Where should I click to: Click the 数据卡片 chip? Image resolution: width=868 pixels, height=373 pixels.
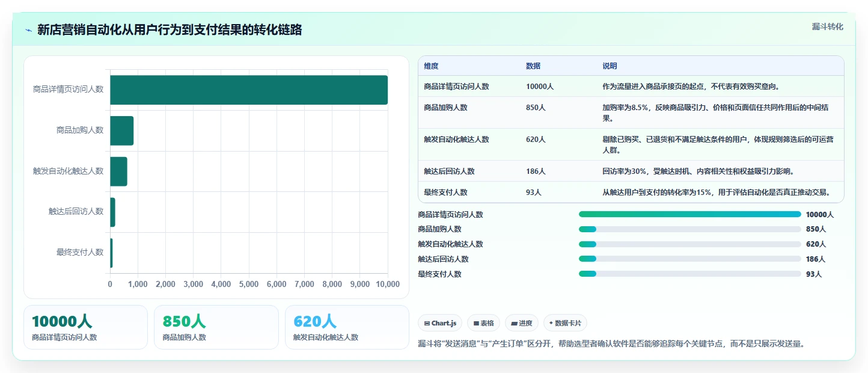coord(565,323)
